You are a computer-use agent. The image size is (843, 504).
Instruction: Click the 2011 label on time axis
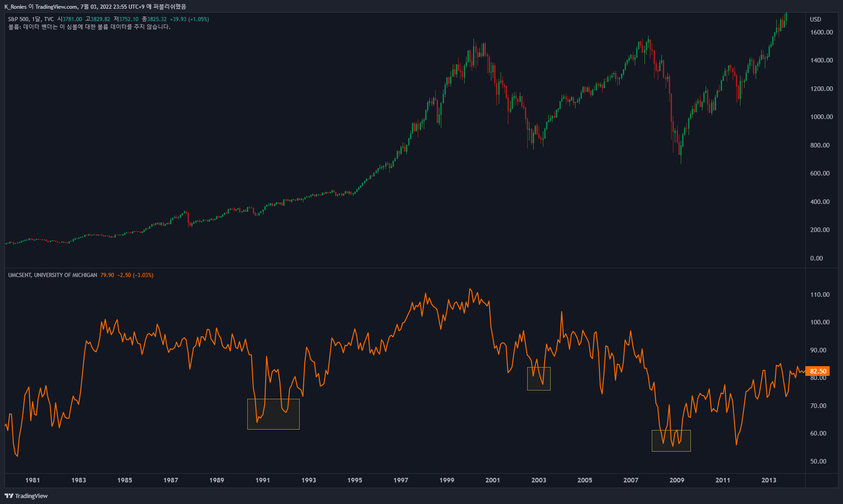723,480
